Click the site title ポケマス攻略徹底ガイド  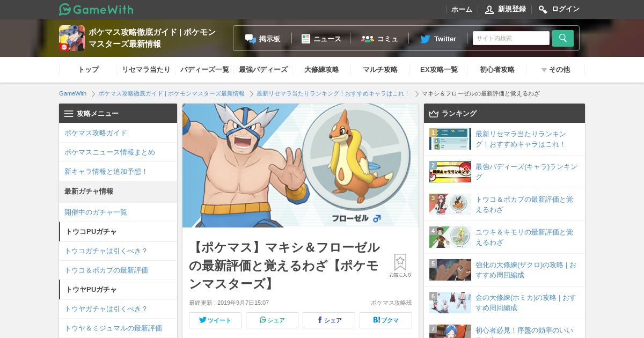click(152, 38)
